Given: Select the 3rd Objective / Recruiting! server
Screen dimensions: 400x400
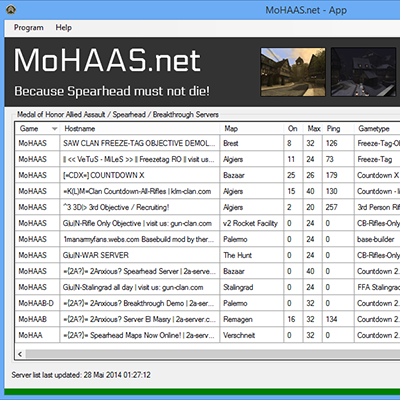Looking at the screenshot, I should (207, 207).
